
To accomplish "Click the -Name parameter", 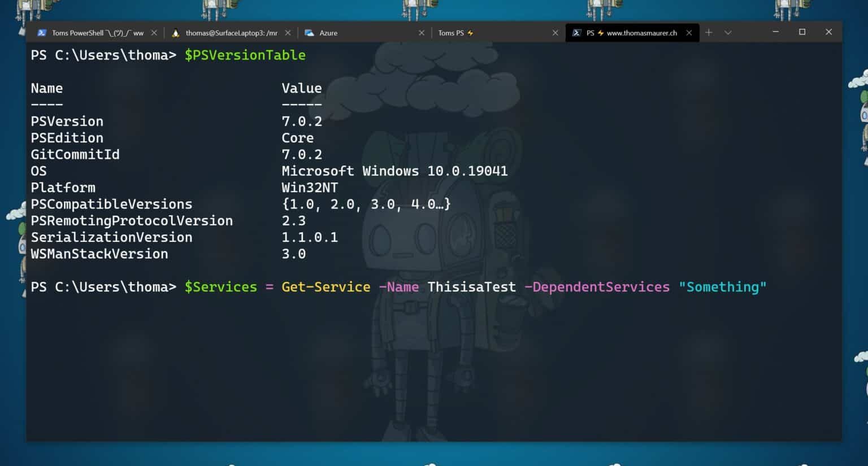I will pyautogui.click(x=399, y=287).
